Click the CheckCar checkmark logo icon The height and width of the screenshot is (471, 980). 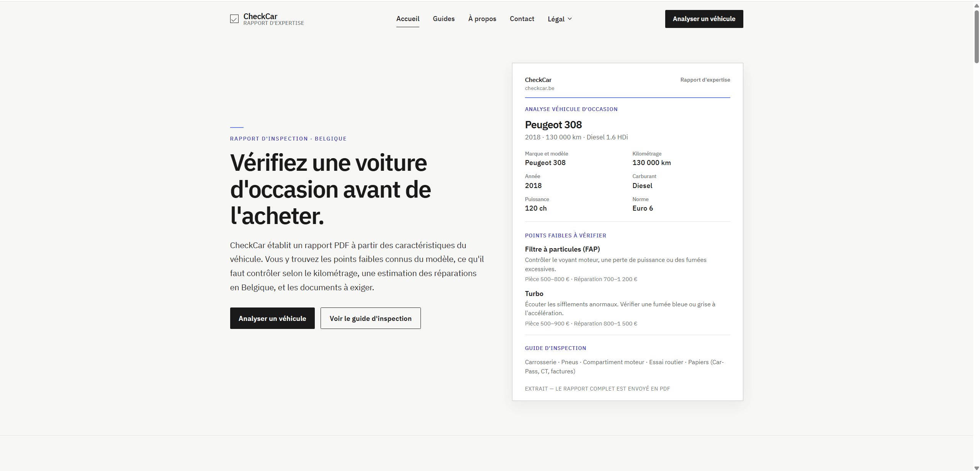234,19
